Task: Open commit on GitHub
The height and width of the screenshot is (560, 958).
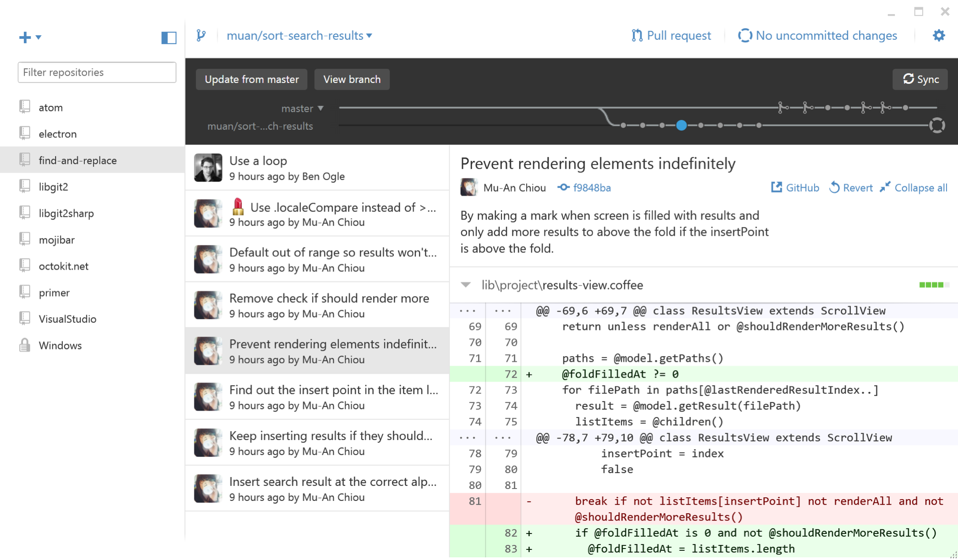Action: click(795, 187)
